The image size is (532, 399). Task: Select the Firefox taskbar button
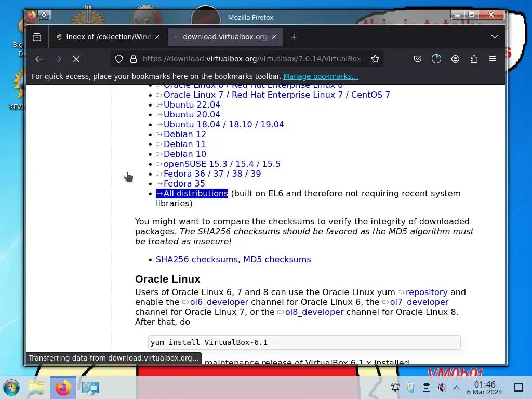[x=63, y=388]
